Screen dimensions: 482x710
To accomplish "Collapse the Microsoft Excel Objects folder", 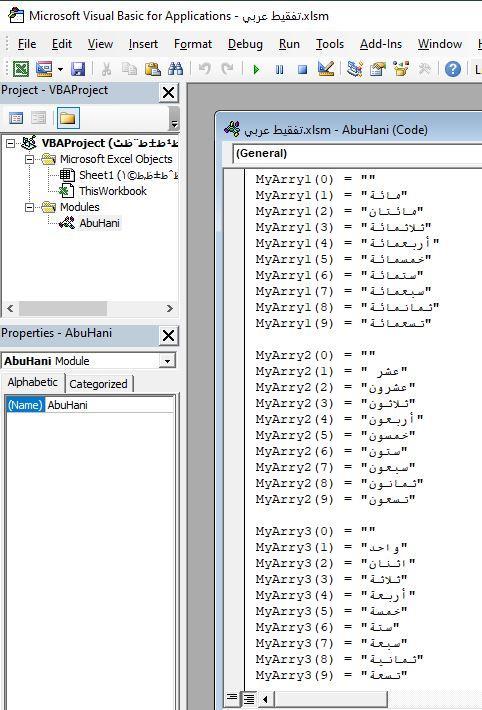I will pyautogui.click(x=29, y=159).
